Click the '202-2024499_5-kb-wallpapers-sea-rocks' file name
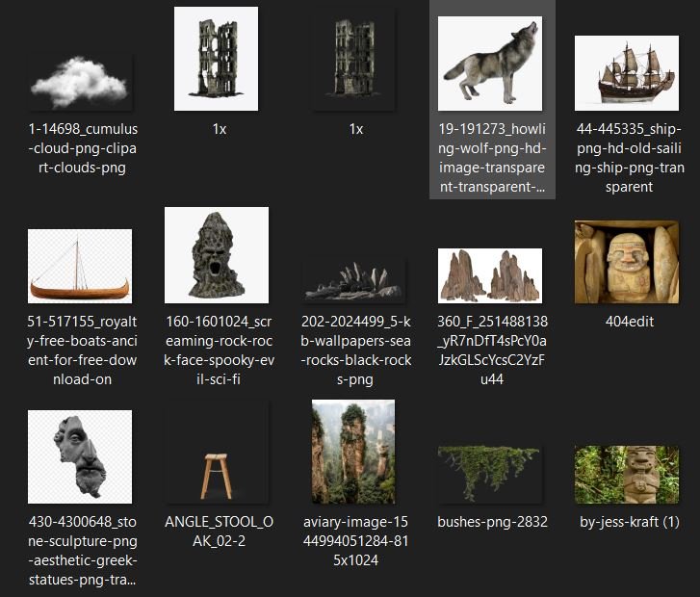This screenshot has height=597, width=700. click(x=356, y=350)
